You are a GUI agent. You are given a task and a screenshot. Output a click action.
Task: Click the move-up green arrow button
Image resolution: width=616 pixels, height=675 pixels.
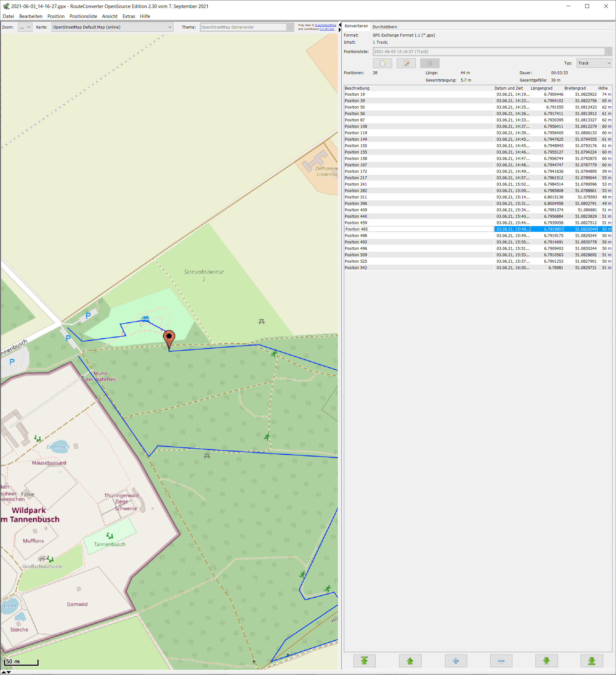click(x=410, y=661)
